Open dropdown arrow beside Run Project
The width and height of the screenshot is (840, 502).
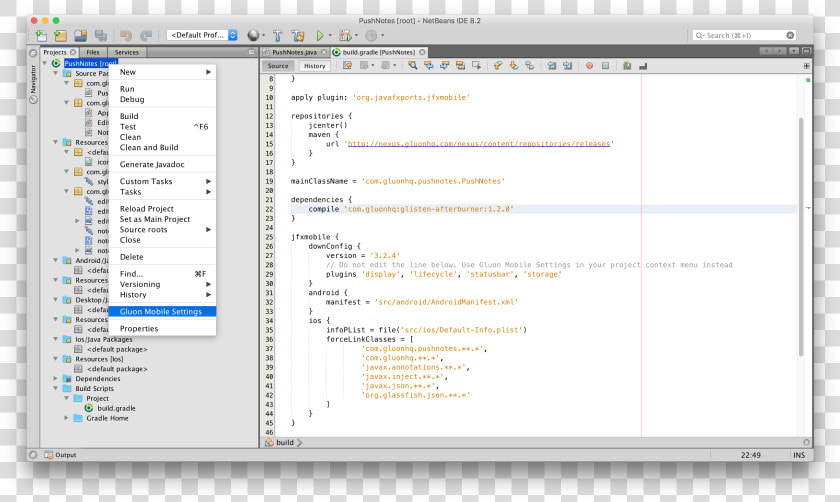coord(329,35)
